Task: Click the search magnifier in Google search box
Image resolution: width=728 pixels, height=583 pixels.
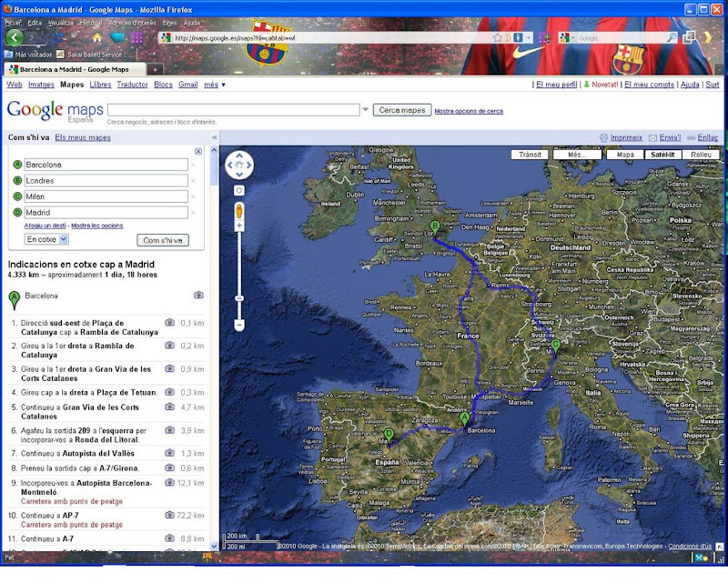Action: click(672, 37)
